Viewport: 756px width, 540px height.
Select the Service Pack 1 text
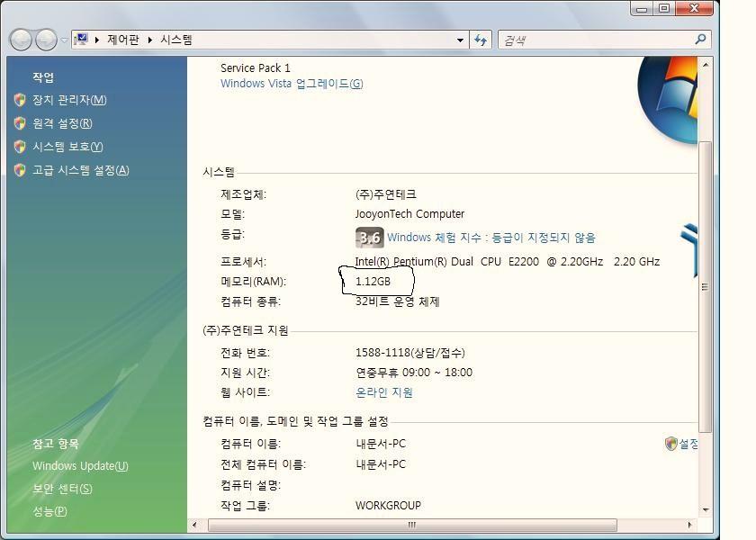tap(256, 68)
